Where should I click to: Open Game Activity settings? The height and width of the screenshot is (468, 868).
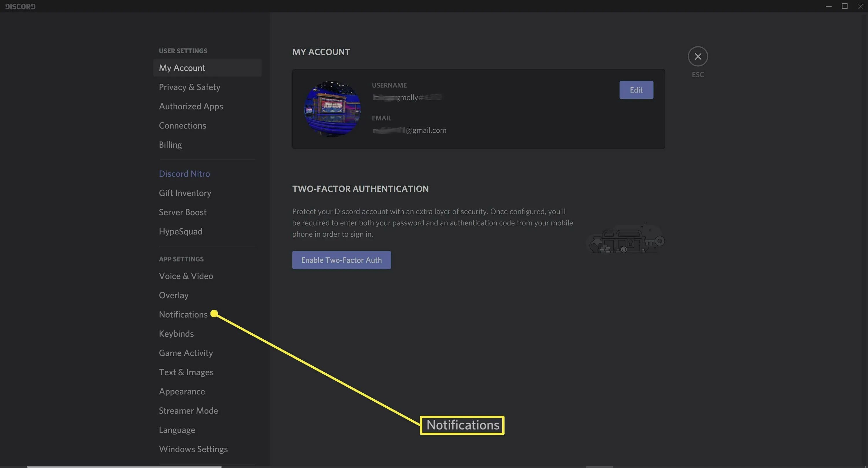pyautogui.click(x=186, y=353)
